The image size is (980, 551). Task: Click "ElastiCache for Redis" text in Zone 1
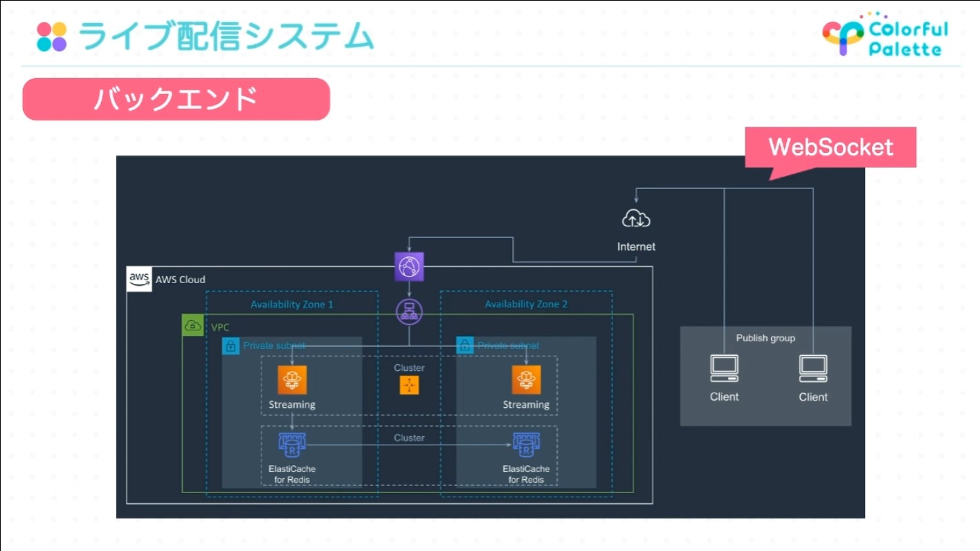pos(292,474)
